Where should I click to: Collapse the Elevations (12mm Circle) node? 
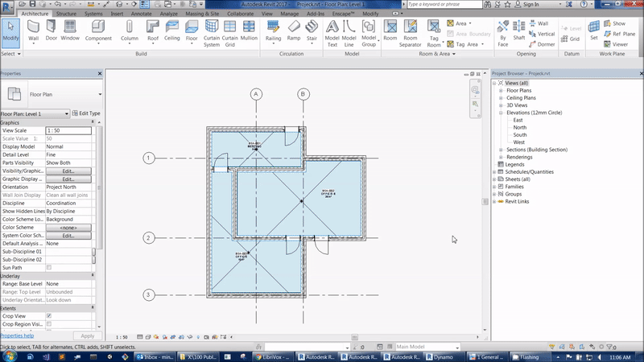click(501, 113)
